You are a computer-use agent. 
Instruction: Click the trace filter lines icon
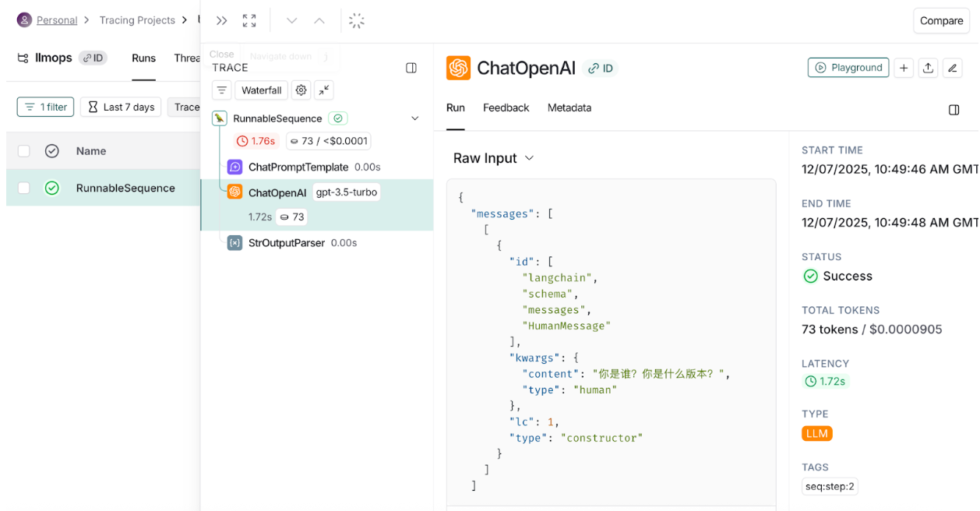pyautogui.click(x=222, y=90)
